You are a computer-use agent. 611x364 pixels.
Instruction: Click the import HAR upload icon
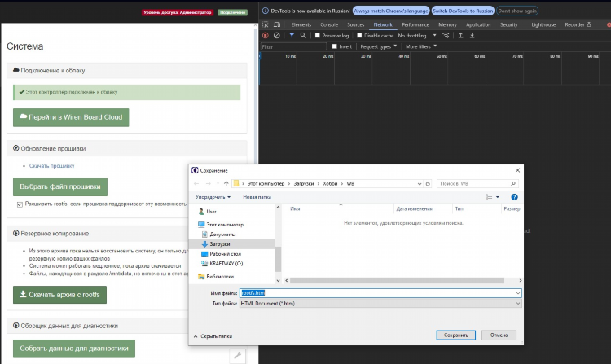(460, 36)
